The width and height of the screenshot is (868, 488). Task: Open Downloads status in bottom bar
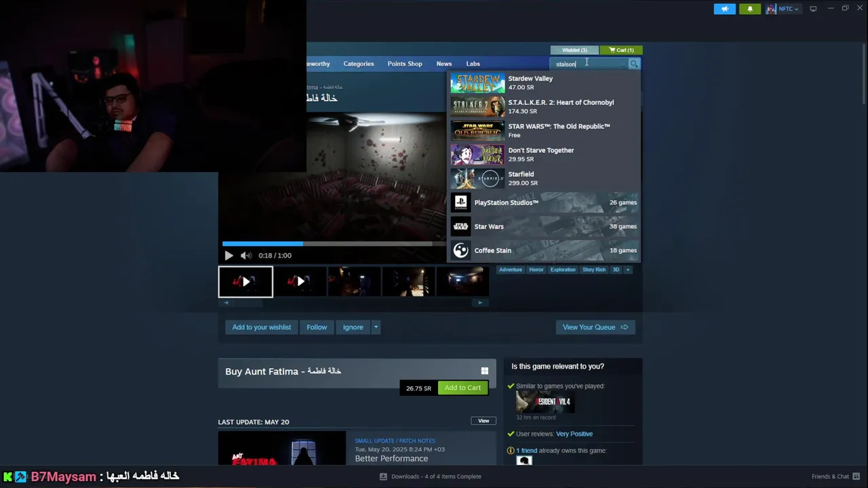pyautogui.click(x=430, y=476)
